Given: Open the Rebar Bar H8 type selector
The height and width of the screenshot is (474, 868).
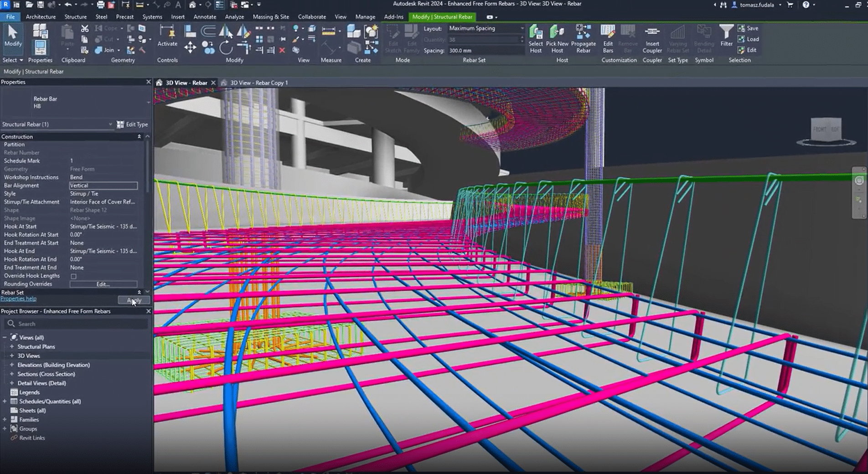Looking at the screenshot, I should (x=76, y=103).
